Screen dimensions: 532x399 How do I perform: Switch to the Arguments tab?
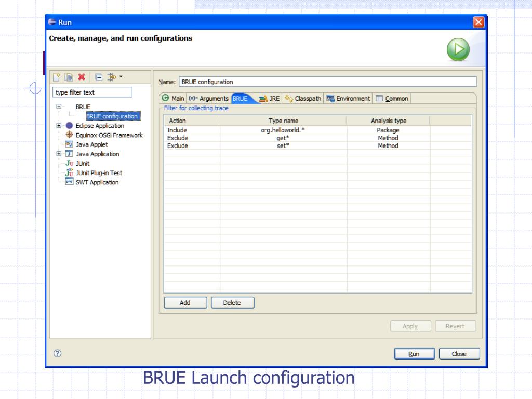click(209, 98)
